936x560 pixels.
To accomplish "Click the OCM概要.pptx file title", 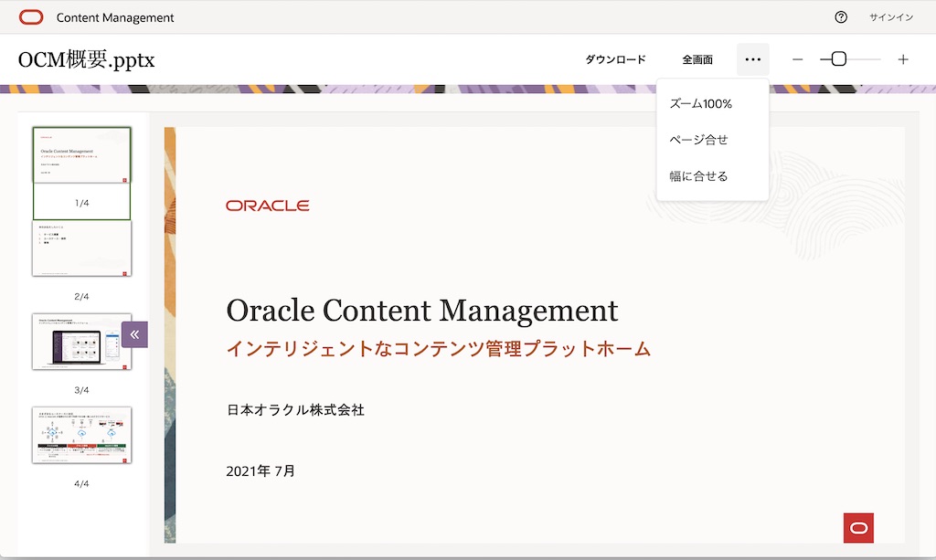I will coord(87,59).
